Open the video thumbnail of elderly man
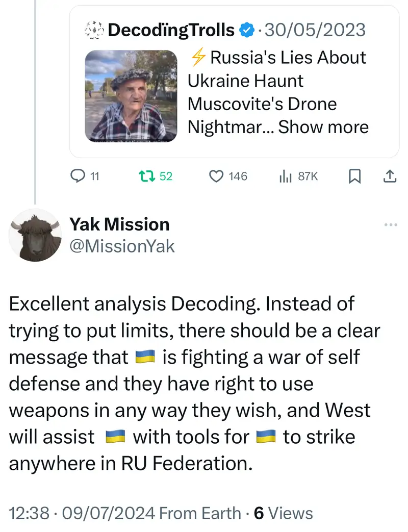 click(x=131, y=95)
